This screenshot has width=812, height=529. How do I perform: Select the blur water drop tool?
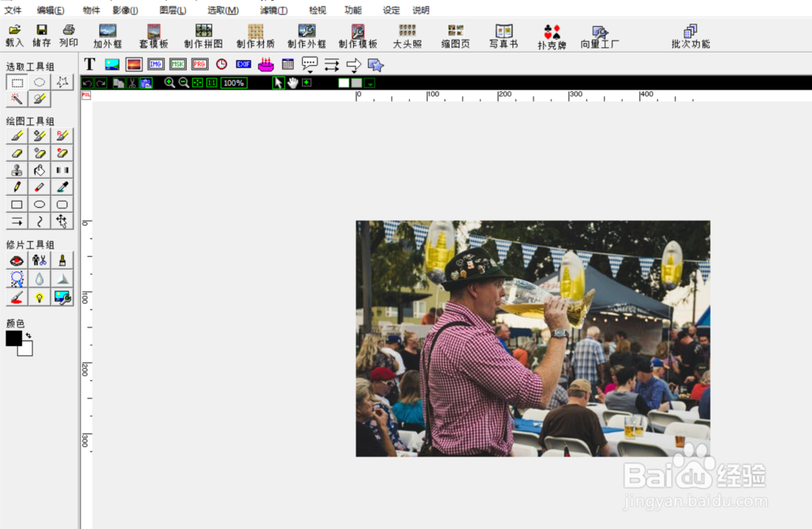(39, 280)
